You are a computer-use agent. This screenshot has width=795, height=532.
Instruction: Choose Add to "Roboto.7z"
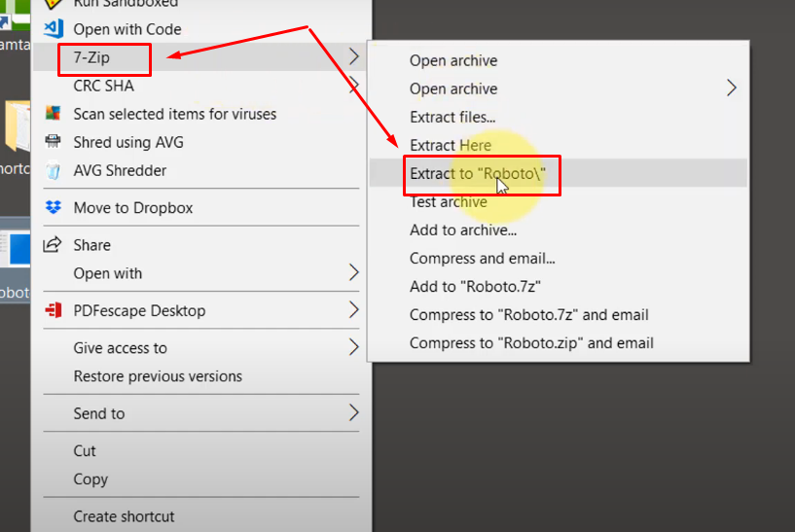tap(475, 287)
